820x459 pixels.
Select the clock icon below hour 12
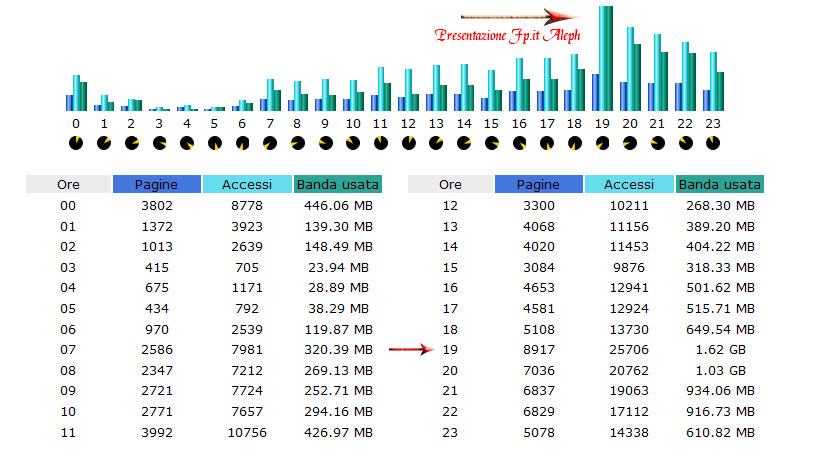click(408, 143)
